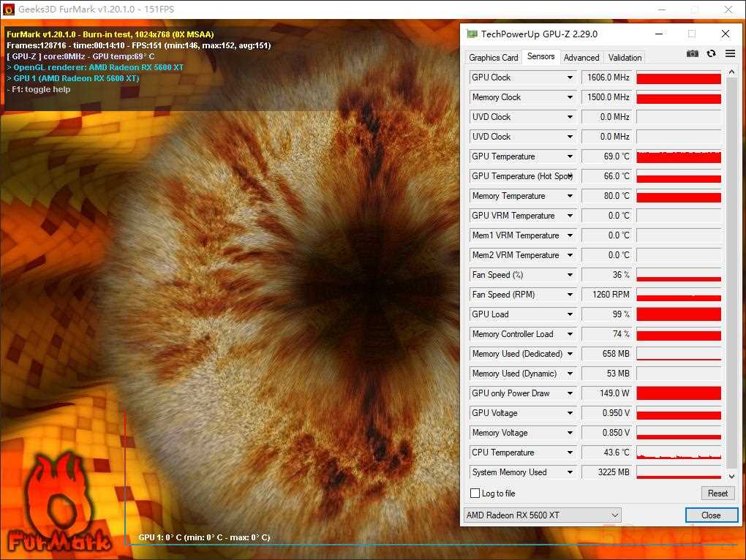
Task: Click the GPU-Z screenshot camera icon
Action: pyautogui.click(x=692, y=53)
